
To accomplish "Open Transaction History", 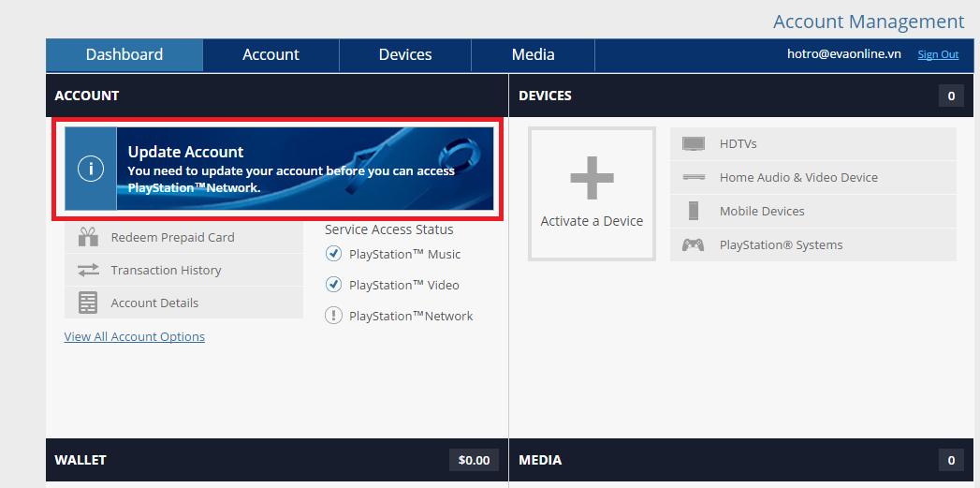I will click(x=183, y=271).
